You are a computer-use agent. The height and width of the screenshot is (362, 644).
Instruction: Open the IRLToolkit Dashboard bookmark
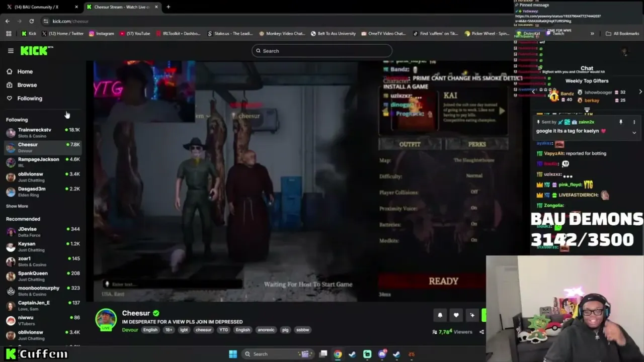(x=178, y=34)
